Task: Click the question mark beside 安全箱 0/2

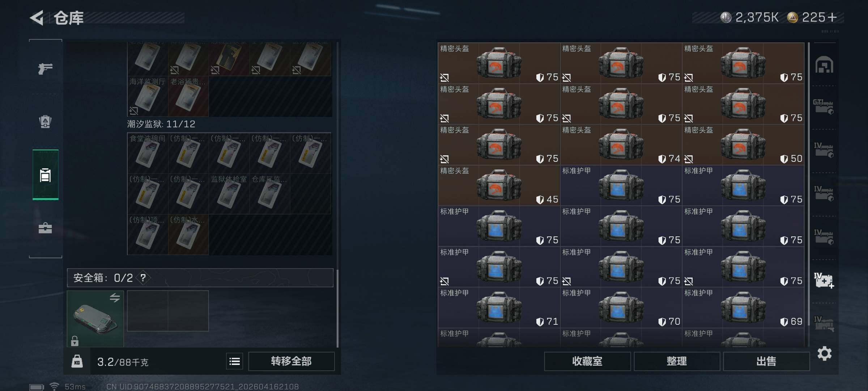Action: click(143, 278)
